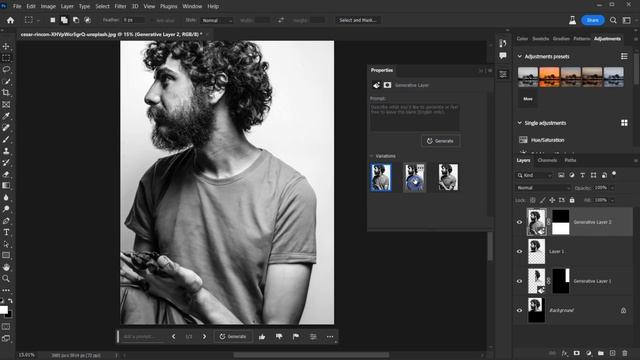Screen dimensions: 640x360
Task: Select the Pen tool
Action: pyautogui.click(x=6, y=220)
